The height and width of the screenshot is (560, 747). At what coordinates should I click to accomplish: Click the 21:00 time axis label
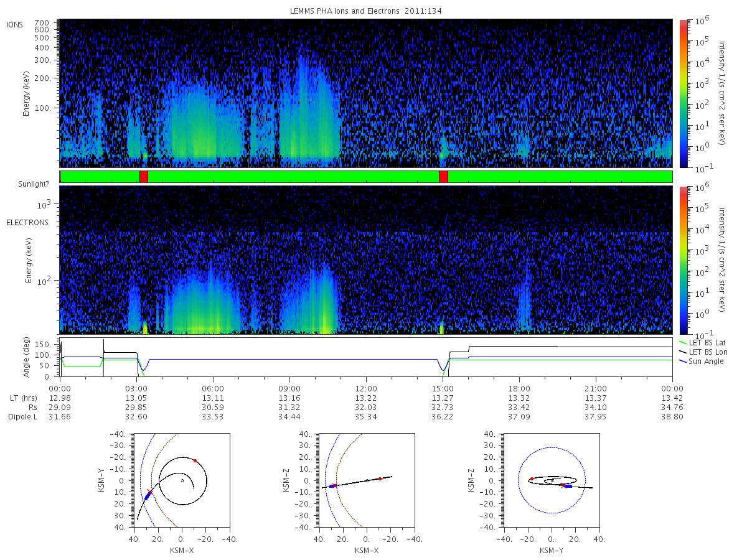(596, 388)
